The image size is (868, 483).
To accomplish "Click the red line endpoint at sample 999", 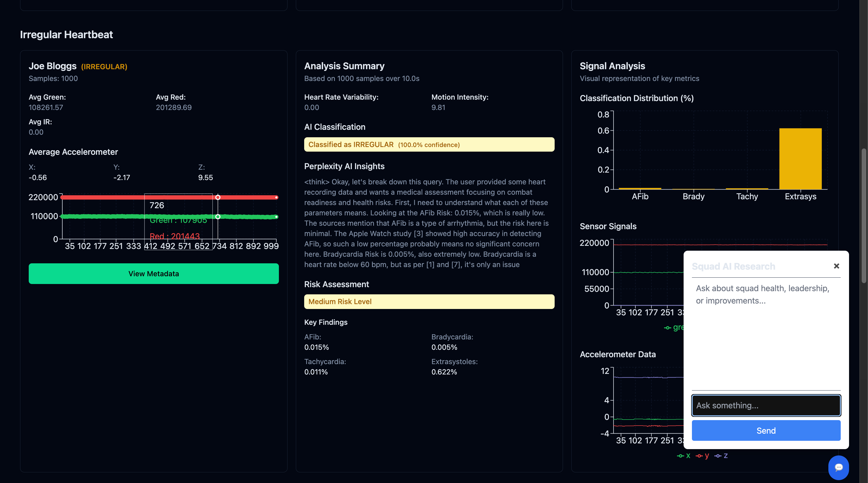I will click(276, 197).
